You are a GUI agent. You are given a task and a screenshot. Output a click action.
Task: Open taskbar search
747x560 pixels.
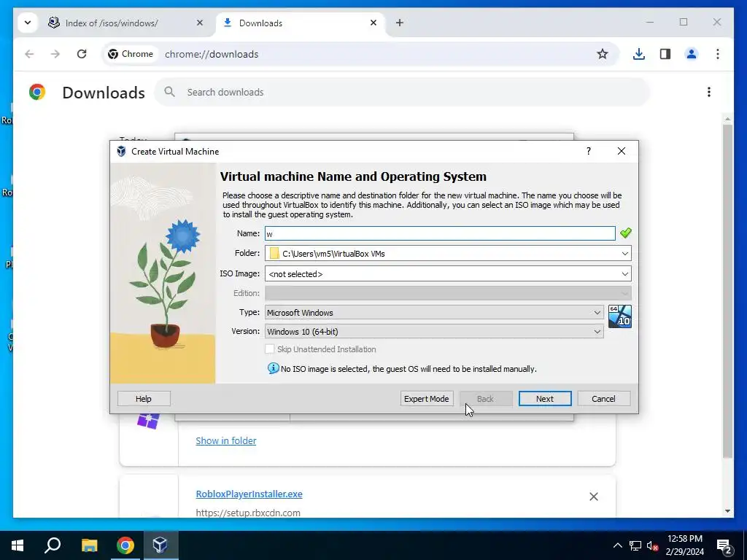click(x=53, y=545)
